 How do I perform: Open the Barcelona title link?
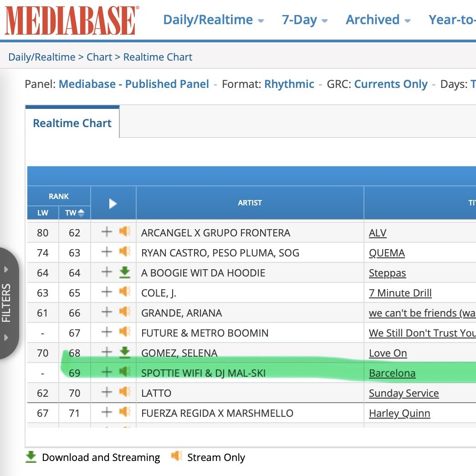click(392, 373)
